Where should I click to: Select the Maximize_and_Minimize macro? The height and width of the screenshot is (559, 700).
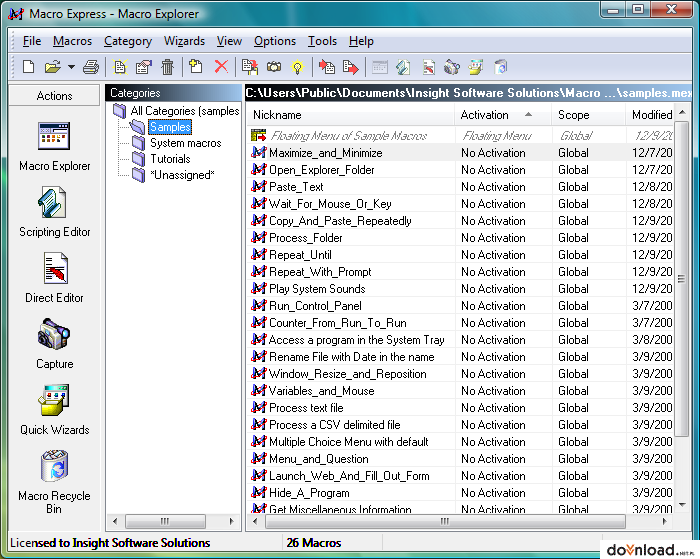click(x=462, y=153)
